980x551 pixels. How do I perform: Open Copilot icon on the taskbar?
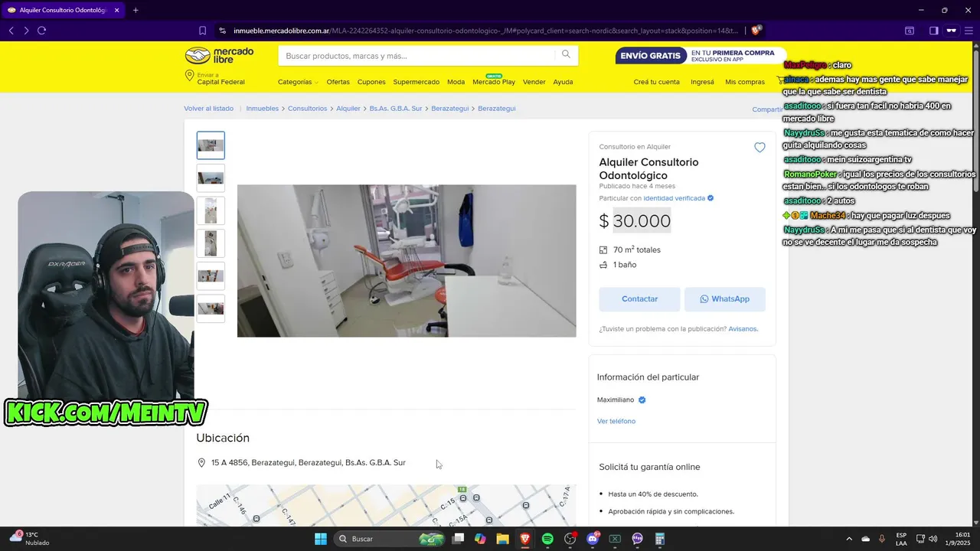(480, 539)
